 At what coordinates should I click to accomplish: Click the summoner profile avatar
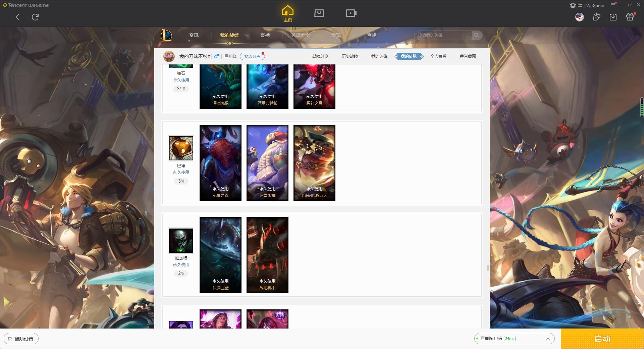pyautogui.click(x=169, y=56)
